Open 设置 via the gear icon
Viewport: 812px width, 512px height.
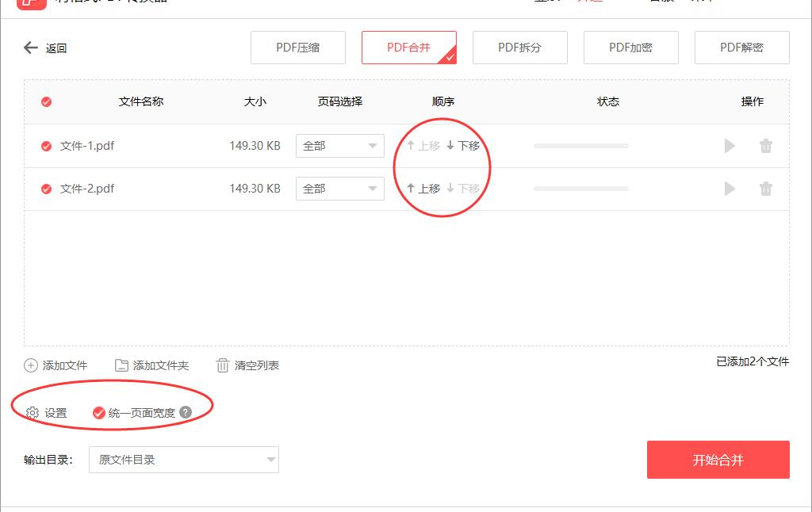(32, 413)
